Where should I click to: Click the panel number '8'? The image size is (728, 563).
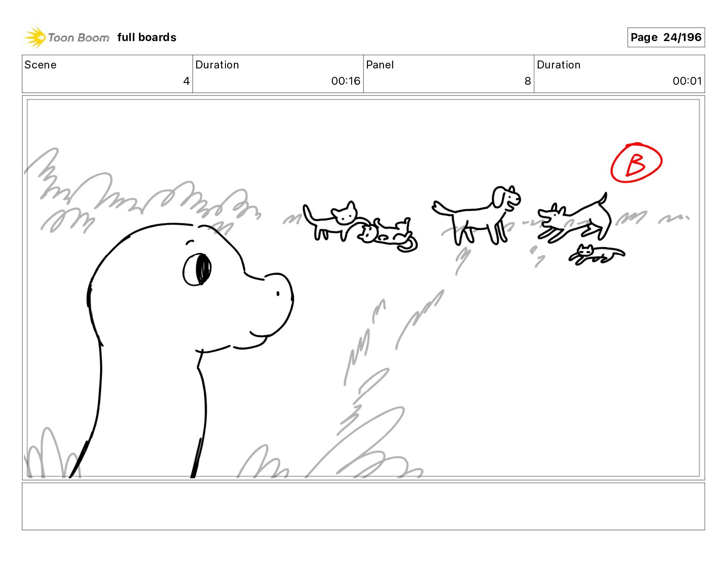[527, 81]
